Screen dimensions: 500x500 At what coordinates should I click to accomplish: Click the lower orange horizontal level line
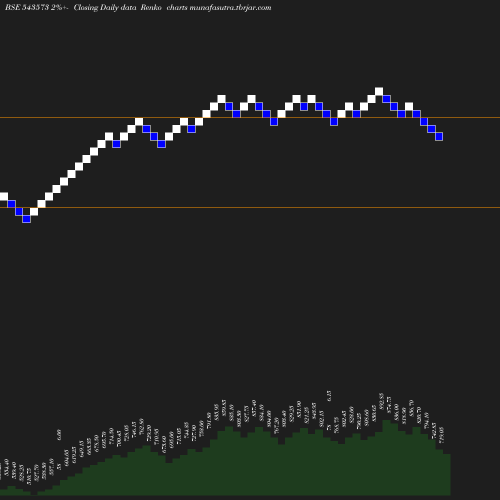pos(250,207)
